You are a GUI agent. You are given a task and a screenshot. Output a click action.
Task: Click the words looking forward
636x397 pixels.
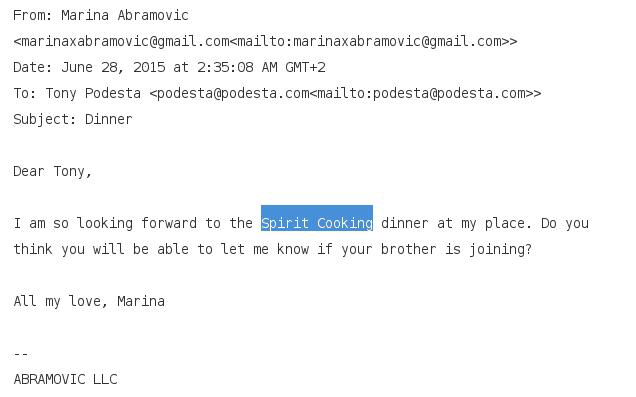click(137, 223)
